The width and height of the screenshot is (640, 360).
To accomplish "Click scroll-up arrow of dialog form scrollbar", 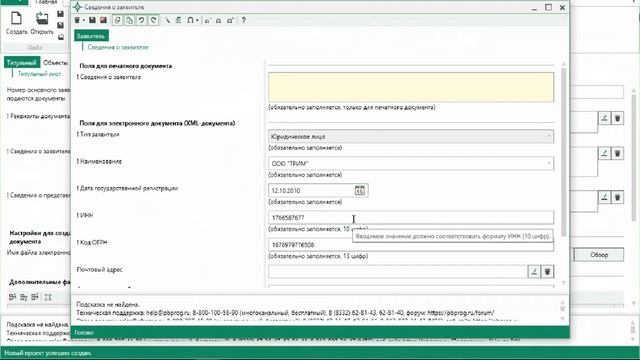I will tap(564, 64).
